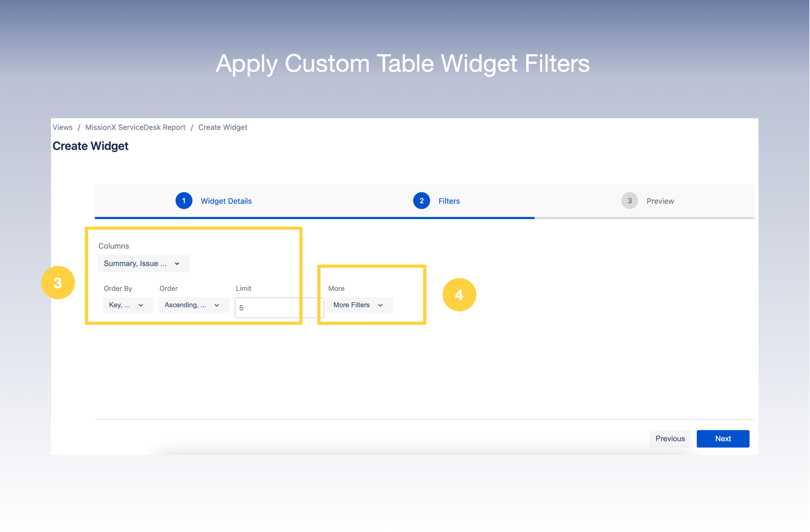This screenshot has width=810, height=532.
Task: Navigate to Views in the breadcrumb
Action: tap(62, 127)
